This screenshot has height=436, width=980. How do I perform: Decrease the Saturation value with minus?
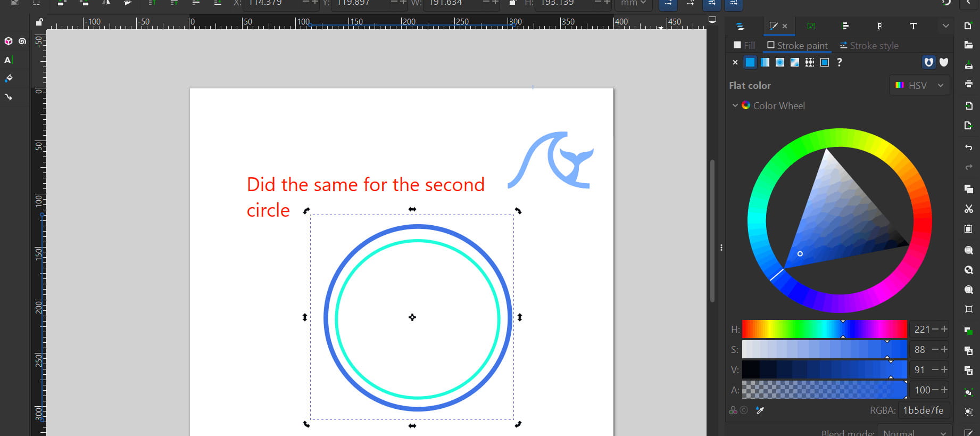click(935, 350)
